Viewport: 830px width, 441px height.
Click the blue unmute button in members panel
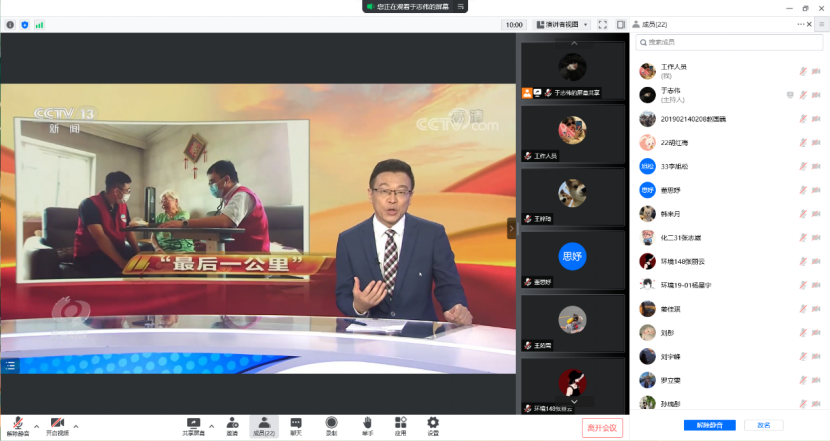click(710, 425)
